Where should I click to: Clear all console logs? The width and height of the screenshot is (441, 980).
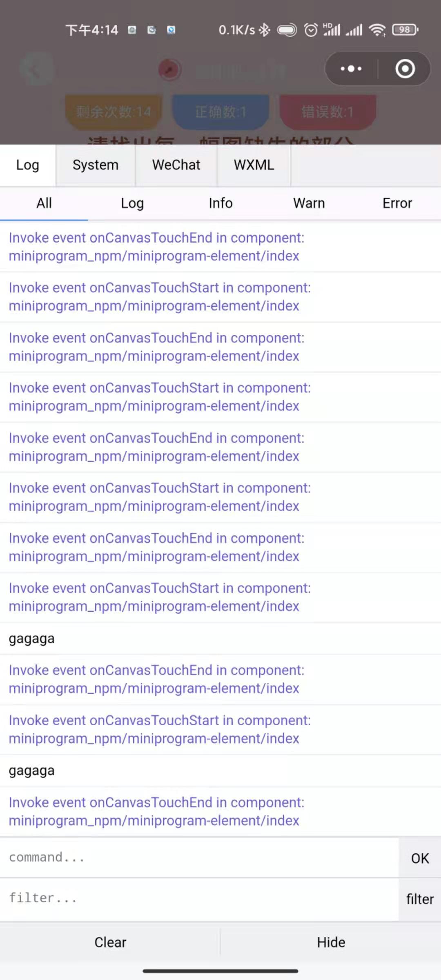[110, 942]
